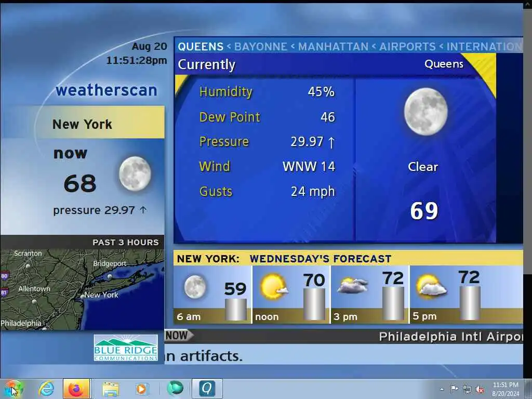Click the NOW ticker tag
Viewport: 532px width, 399px height.
pos(179,335)
